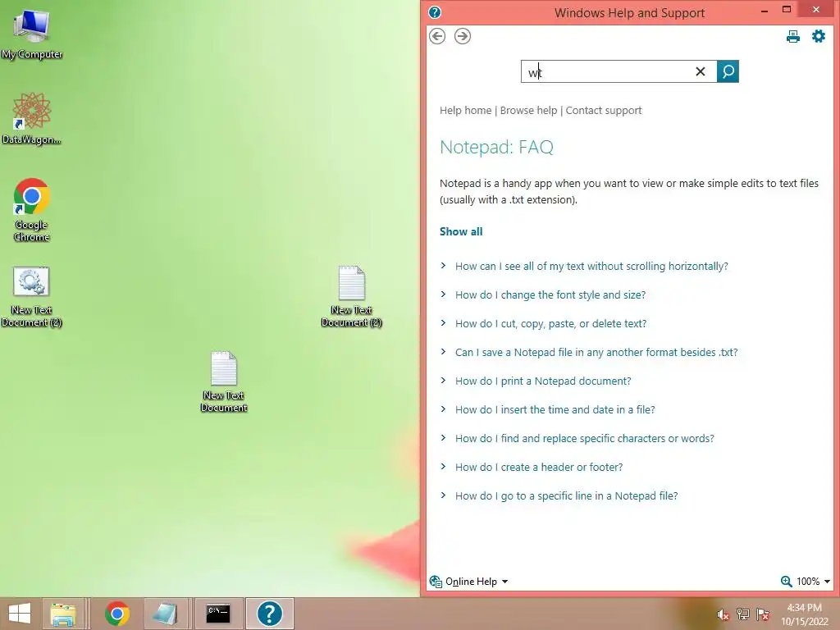The image size is (840, 630).
Task: Click the network tray icon
Action: click(742, 614)
